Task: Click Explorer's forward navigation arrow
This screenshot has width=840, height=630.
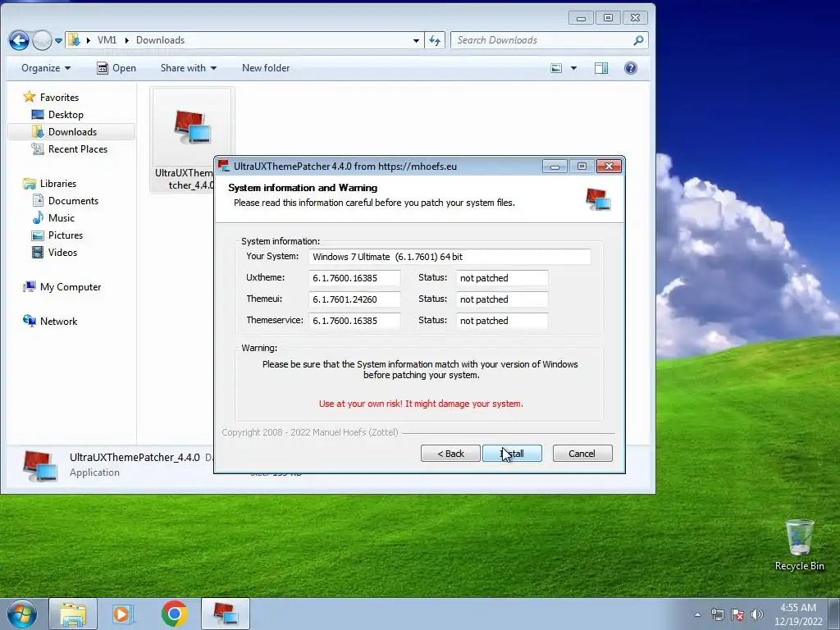Action: 42,40
